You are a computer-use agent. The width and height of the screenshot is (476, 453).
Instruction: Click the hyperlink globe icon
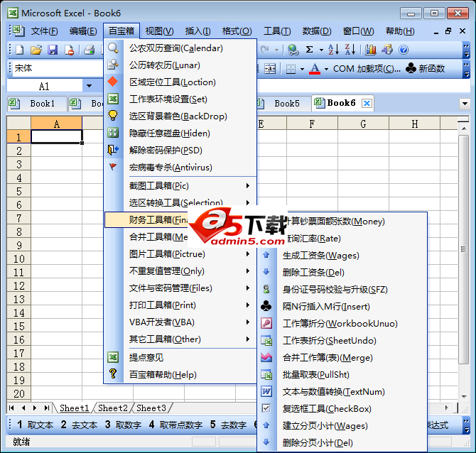pyautogui.click(x=293, y=50)
